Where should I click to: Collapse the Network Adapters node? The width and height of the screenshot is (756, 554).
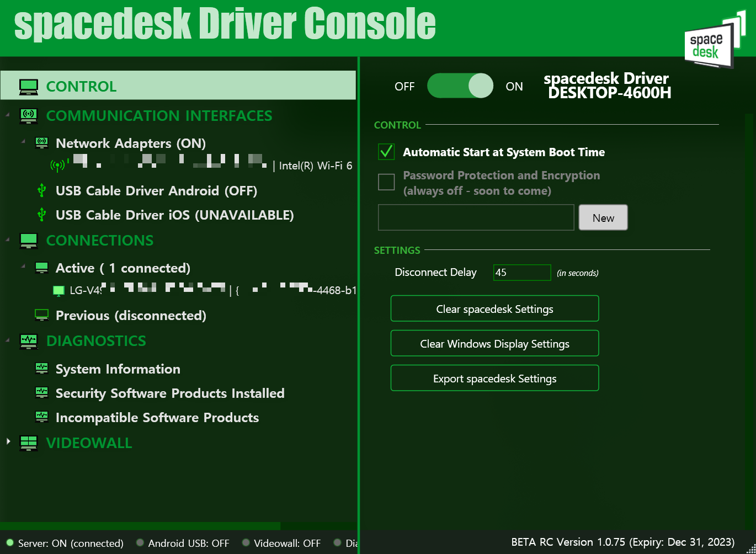tap(23, 141)
